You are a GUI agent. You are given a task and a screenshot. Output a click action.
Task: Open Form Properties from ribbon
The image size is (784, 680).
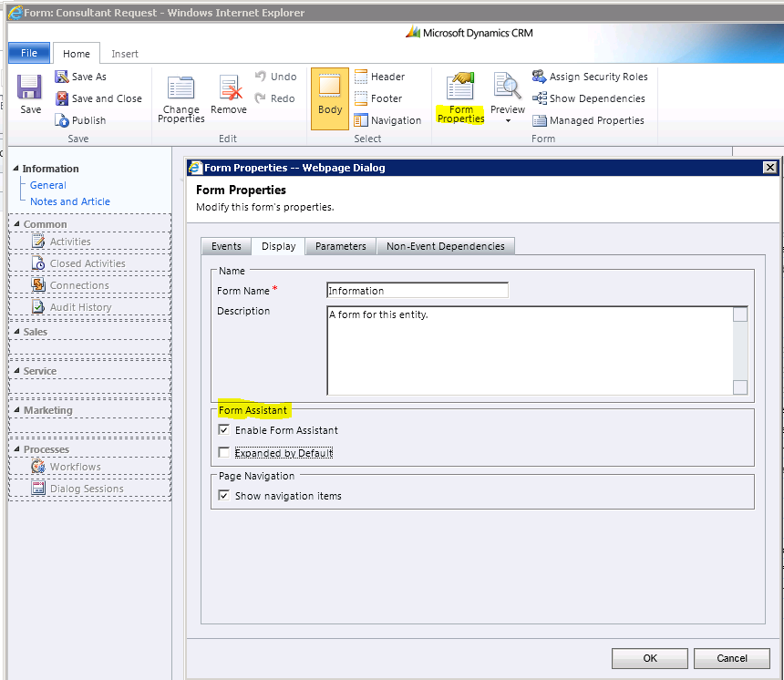point(460,88)
